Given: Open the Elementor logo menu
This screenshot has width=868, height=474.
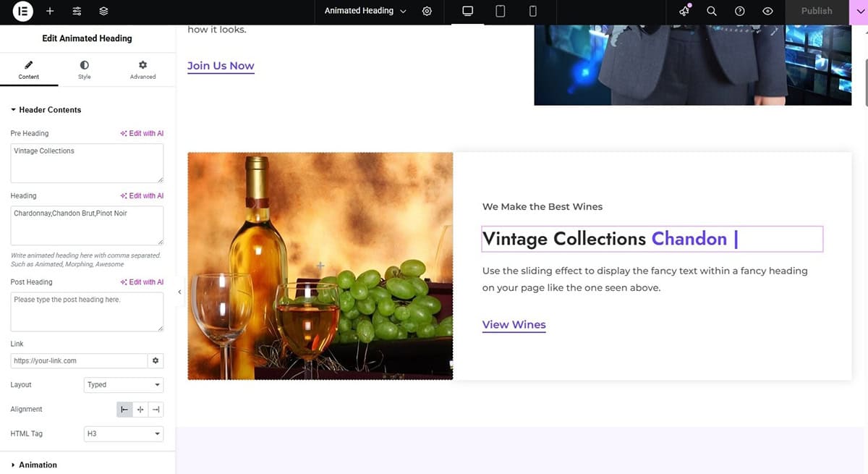Looking at the screenshot, I should point(23,11).
